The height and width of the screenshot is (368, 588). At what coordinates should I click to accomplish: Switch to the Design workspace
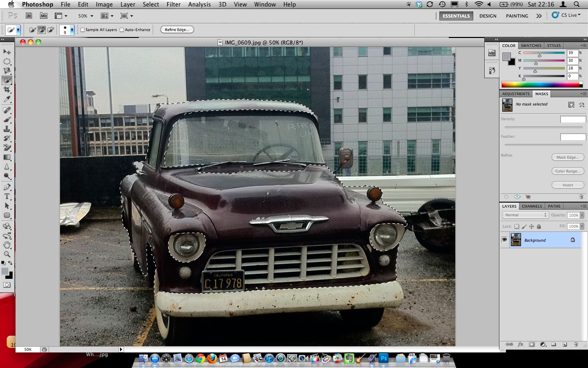click(488, 16)
